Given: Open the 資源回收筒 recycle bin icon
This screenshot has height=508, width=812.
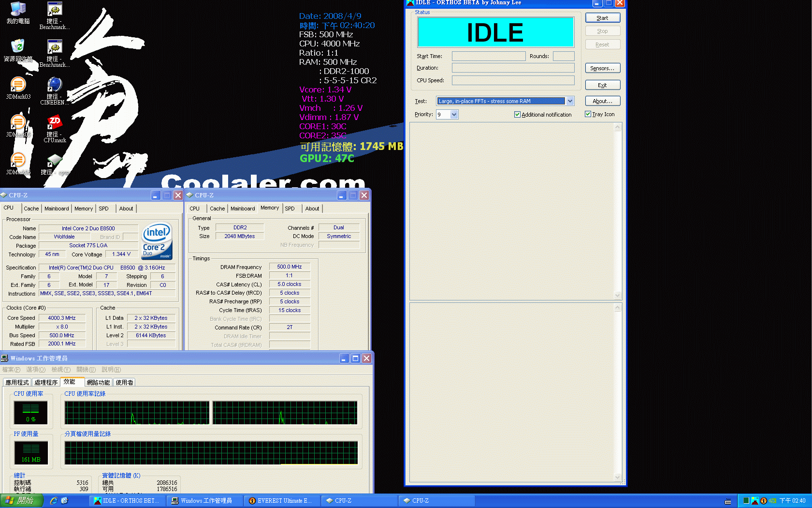Looking at the screenshot, I should 18,50.
